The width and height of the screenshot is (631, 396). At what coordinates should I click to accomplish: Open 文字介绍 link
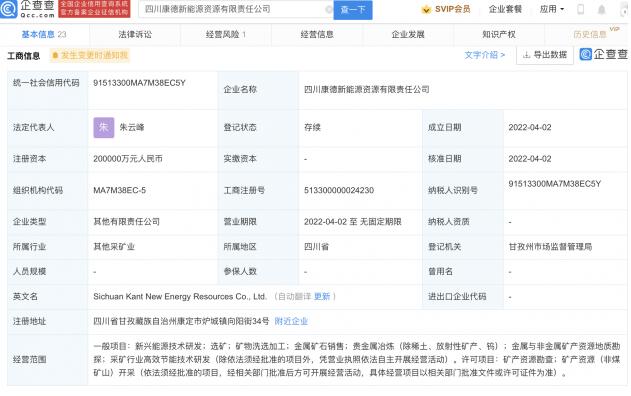[x=485, y=55]
